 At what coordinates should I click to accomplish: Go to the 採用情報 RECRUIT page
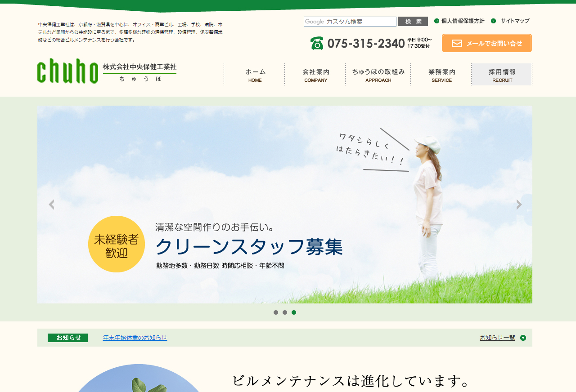[x=502, y=75]
